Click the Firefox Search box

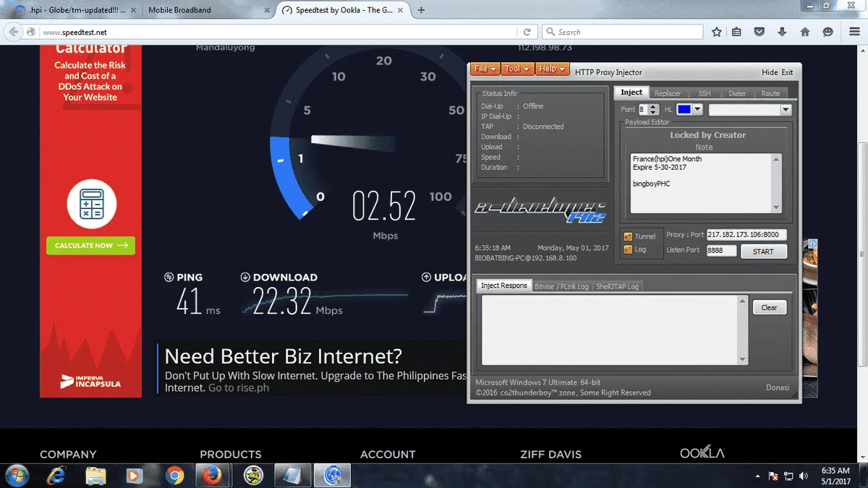pos(622,32)
